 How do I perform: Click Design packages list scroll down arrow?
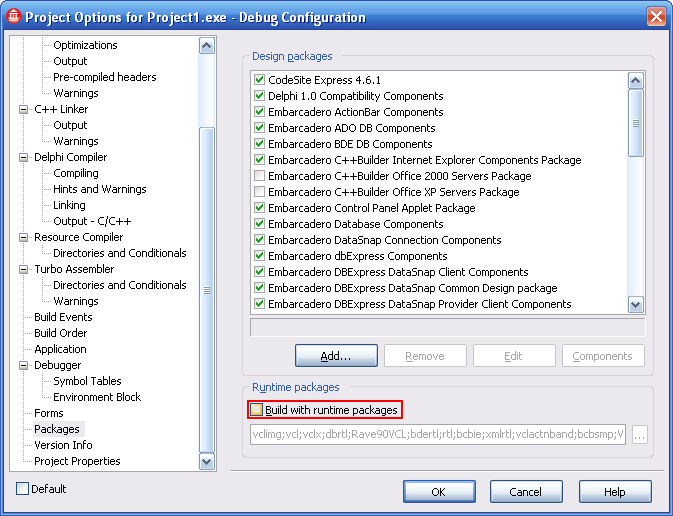coord(635,304)
